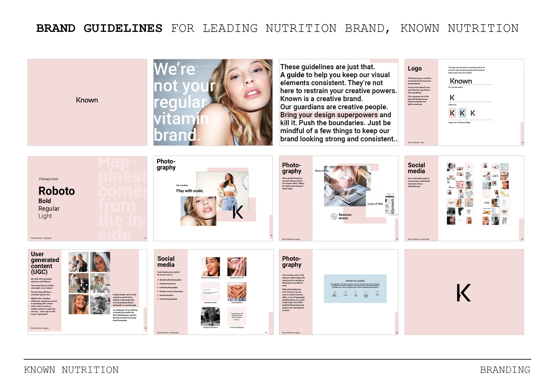Viewport: 555px width, 392px height.
Task: Click the water drop icon in Known for quality
Action: click(366, 292)
